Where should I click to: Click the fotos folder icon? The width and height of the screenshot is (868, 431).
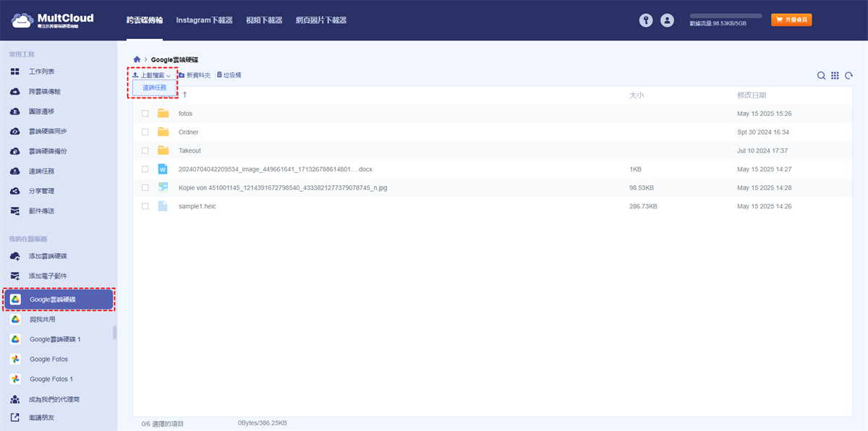[163, 114]
